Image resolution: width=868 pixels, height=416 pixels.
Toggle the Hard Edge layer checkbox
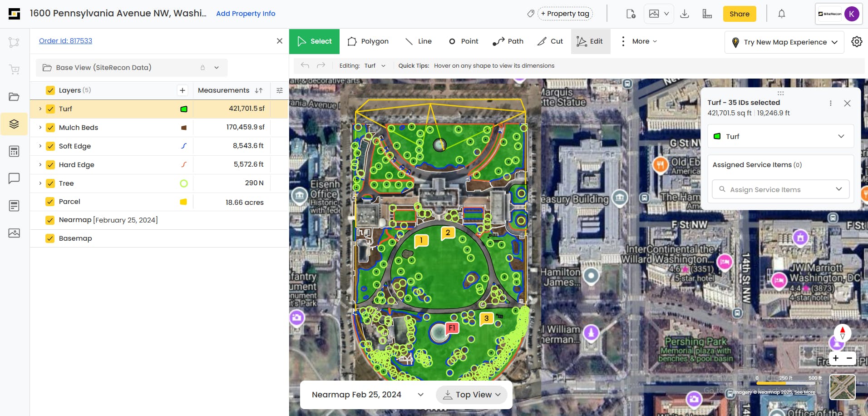pyautogui.click(x=50, y=165)
